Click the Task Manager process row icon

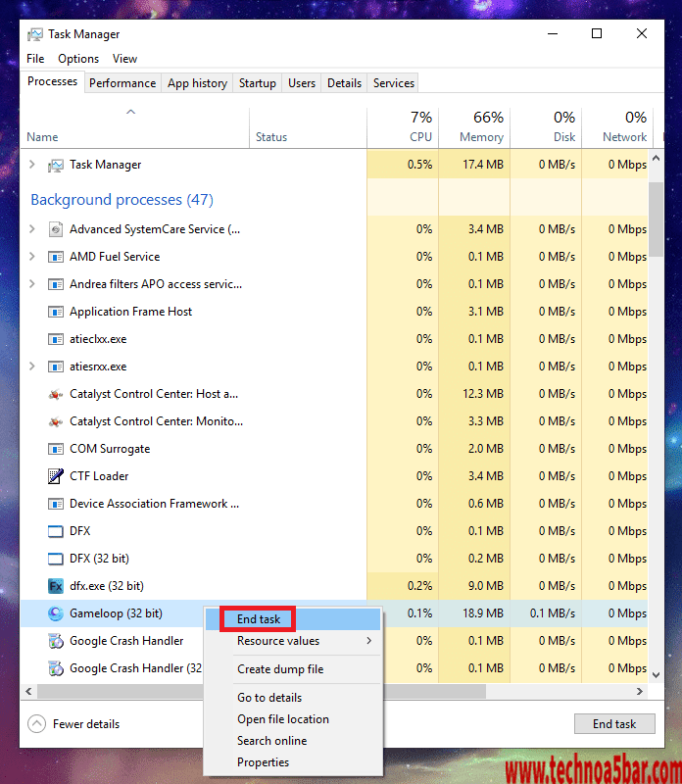pyautogui.click(x=56, y=165)
